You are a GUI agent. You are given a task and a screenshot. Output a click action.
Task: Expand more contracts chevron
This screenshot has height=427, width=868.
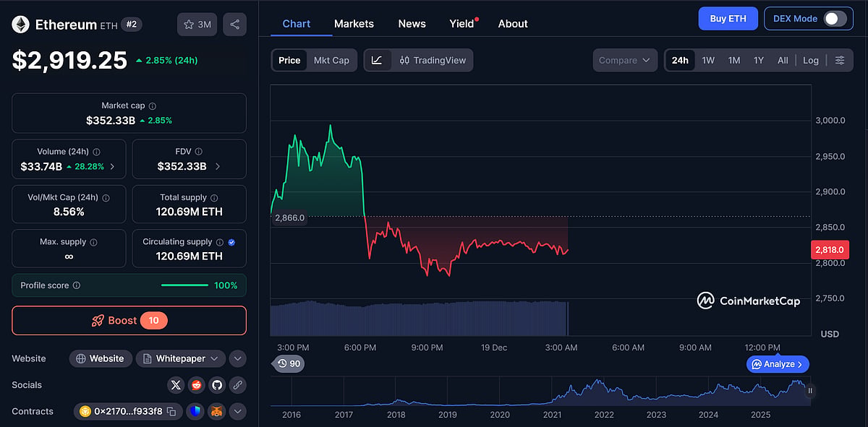pyautogui.click(x=238, y=412)
